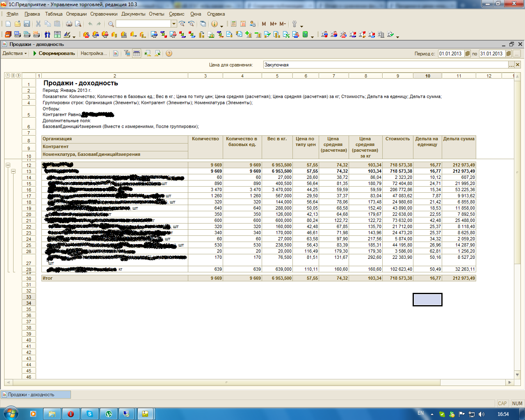Open calendar picker for start date 01.01.2013
The image size is (525, 420).
pos(467,53)
